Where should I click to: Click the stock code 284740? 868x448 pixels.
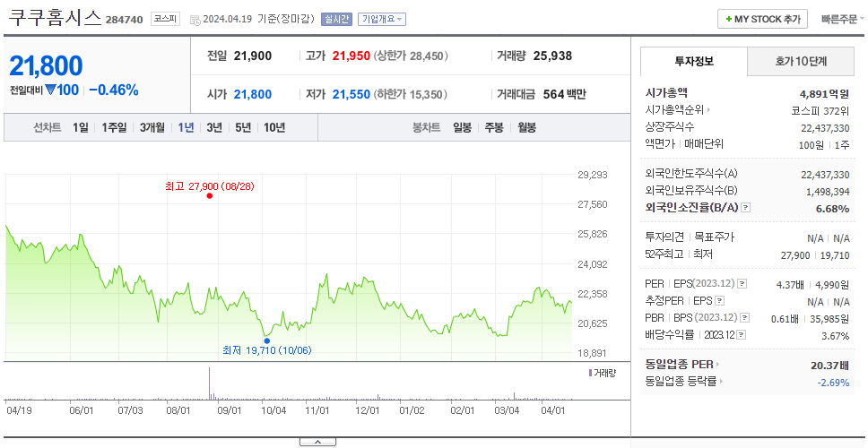tap(124, 20)
